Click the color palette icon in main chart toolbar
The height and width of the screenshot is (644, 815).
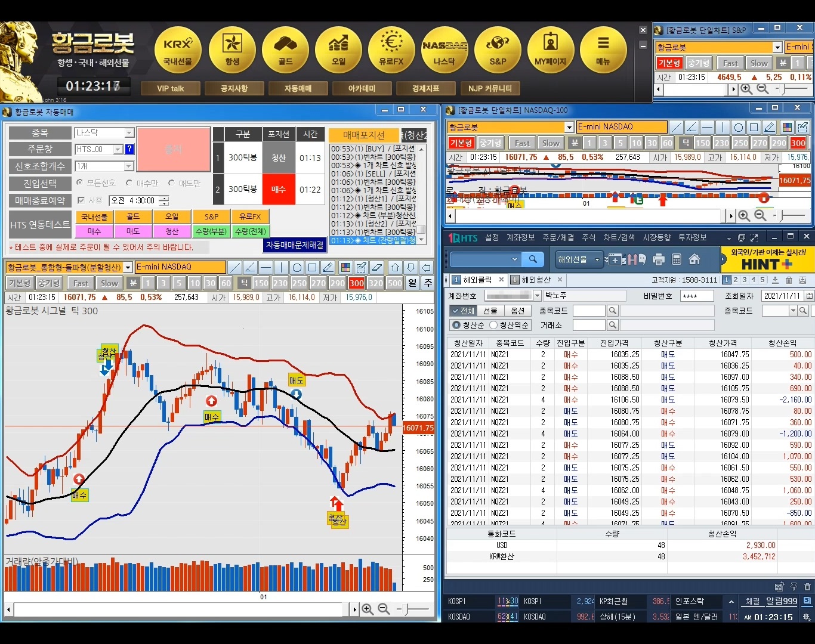point(345,267)
